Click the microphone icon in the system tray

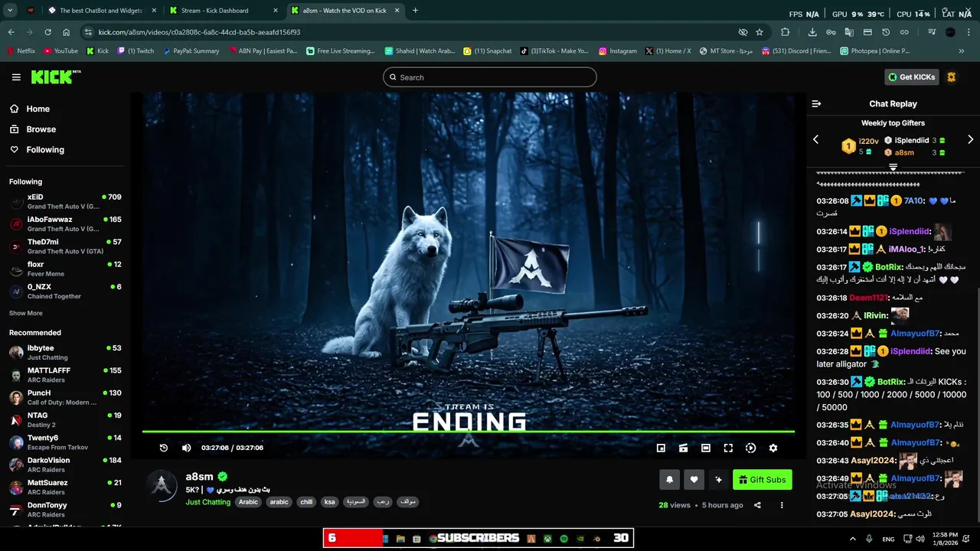click(869, 539)
